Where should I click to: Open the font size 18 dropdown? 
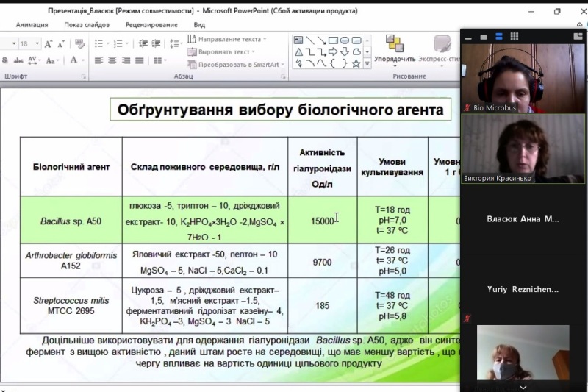point(37,44)
